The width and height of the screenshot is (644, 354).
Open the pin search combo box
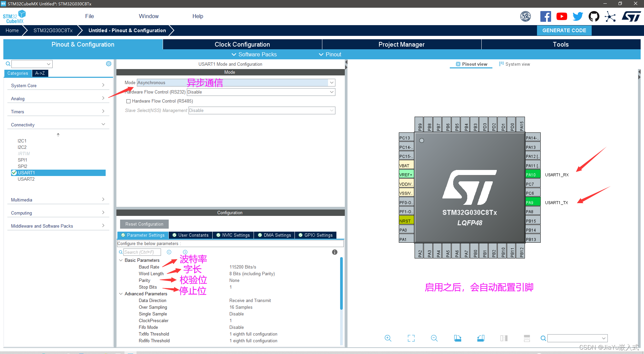point(578,338)
